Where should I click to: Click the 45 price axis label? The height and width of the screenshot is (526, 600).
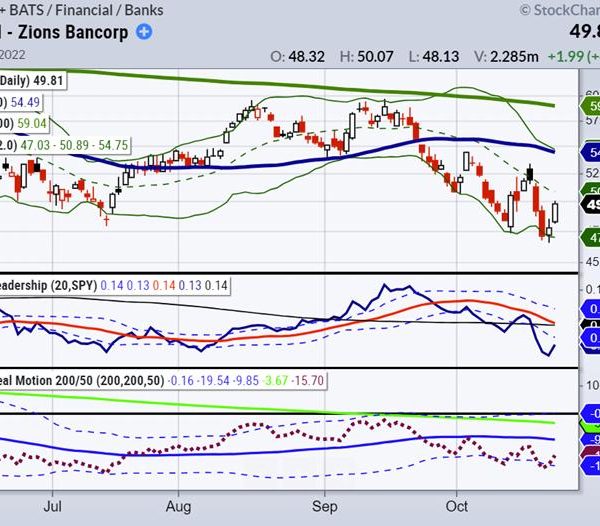click(592, 262)
